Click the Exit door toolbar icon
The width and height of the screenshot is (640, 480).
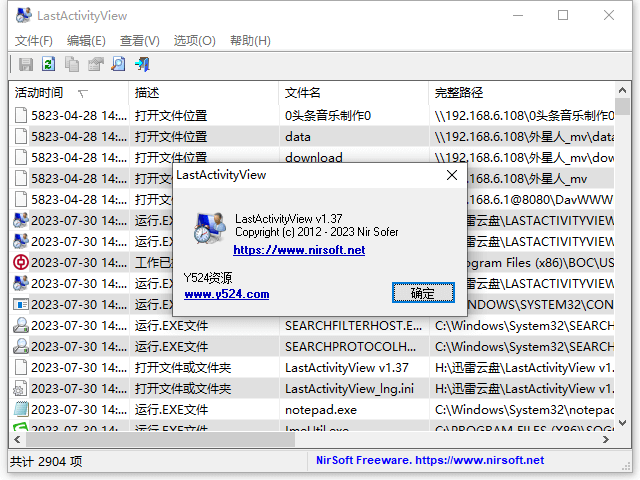tap(142, 64)
